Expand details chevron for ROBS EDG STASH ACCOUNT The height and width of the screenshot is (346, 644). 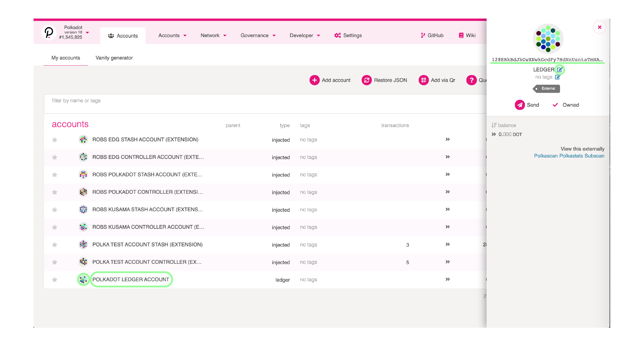(x=448, y=139)
